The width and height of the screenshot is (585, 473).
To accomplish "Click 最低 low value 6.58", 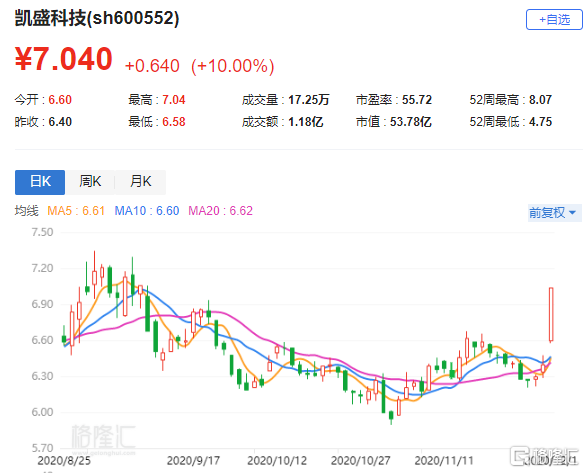I will tap(174, 122).
